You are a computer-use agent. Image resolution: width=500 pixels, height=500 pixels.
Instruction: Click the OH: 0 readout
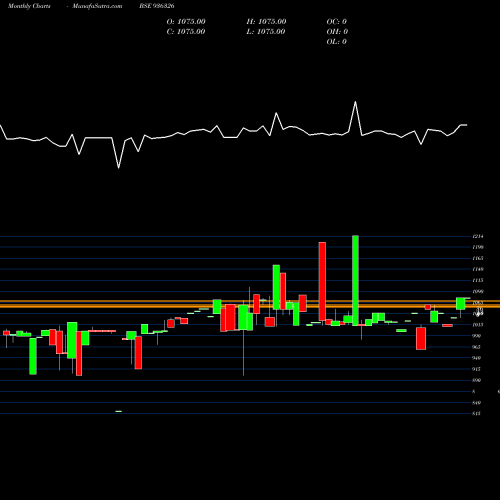click(337, 32)
